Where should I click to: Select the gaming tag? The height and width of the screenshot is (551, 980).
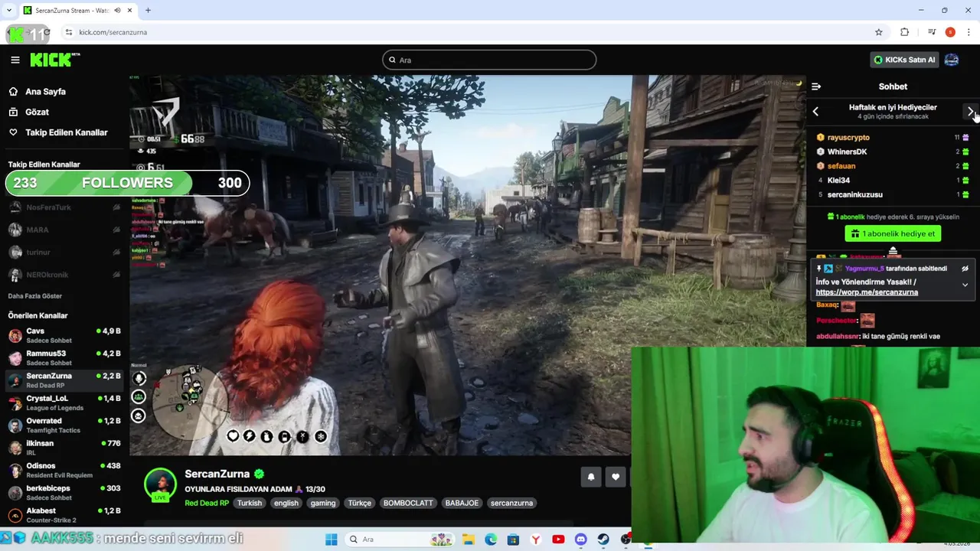323,503
